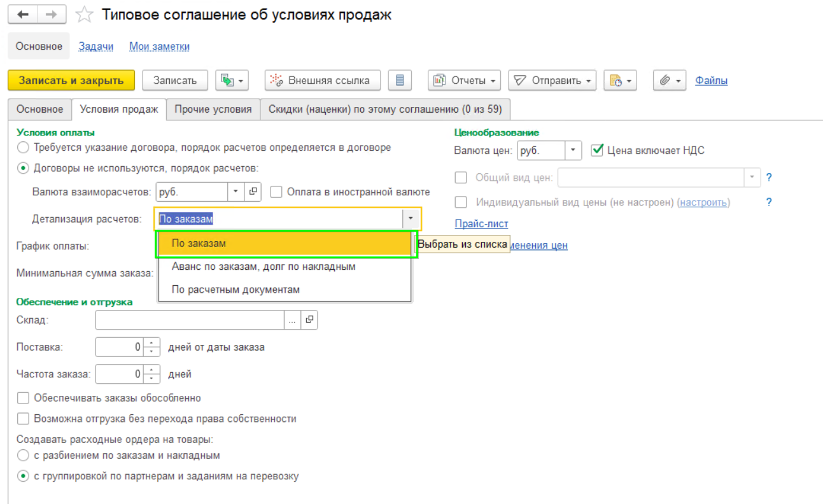Click the Частота заказа number field
The image size is (823, 504).
point(120,374)
